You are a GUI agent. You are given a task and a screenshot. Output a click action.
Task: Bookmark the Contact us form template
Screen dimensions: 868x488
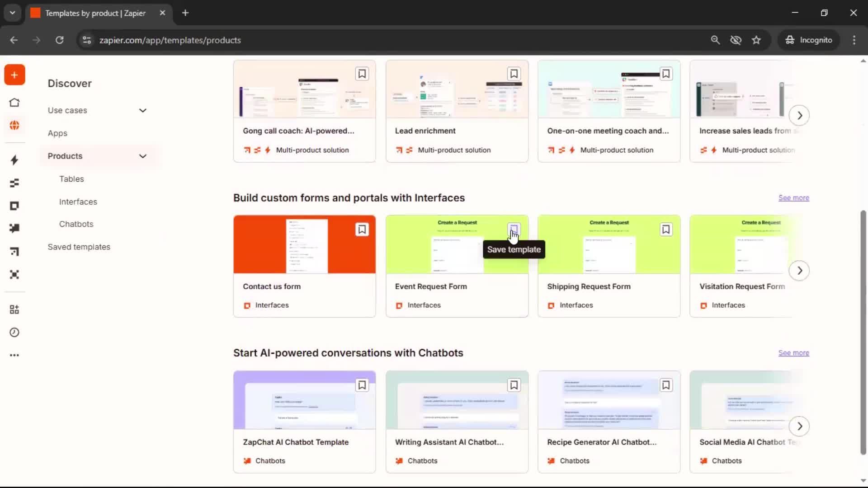[362, 230]
